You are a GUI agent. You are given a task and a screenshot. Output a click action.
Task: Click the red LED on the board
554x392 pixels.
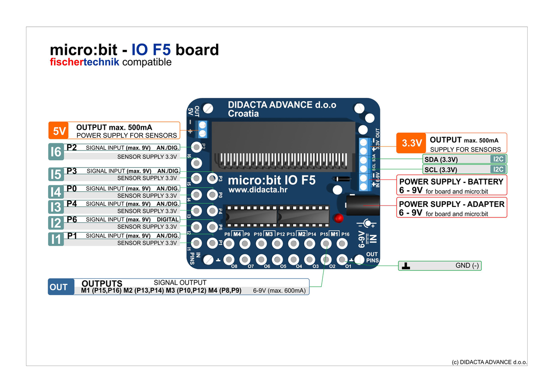tap(338, 218)
